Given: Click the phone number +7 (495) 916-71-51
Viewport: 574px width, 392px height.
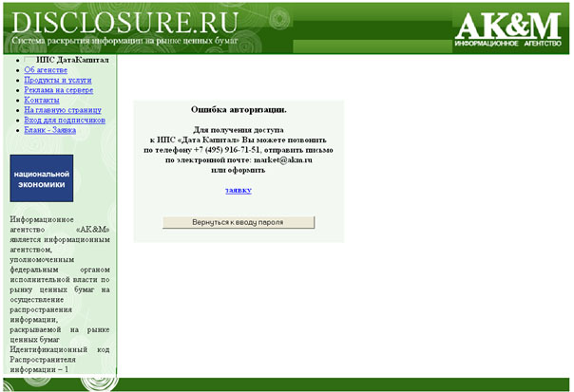Looking at the screenshot, I should click(x=227, y=150).
